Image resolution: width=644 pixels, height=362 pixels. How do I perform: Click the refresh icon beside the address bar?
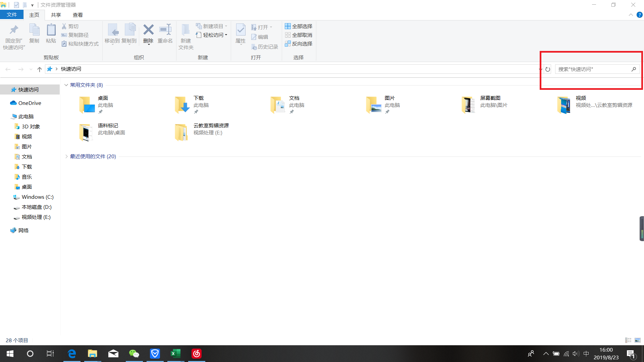point(548,69)
